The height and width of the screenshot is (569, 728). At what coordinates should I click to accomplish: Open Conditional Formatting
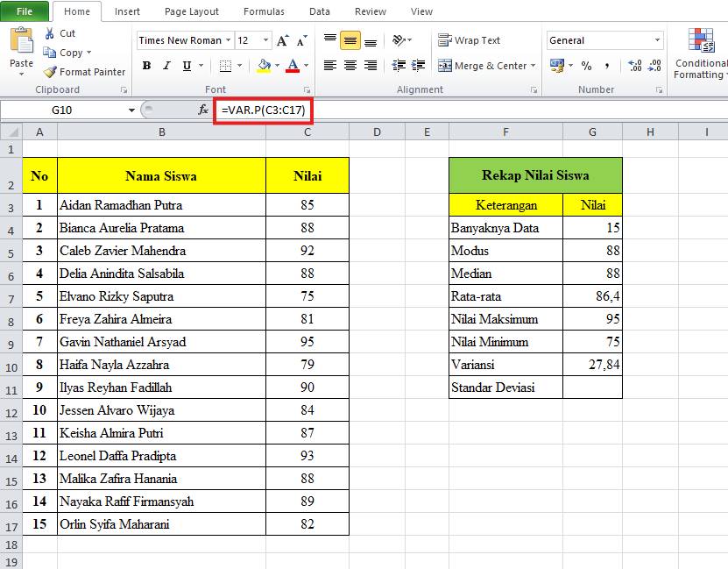coord(700,53)
